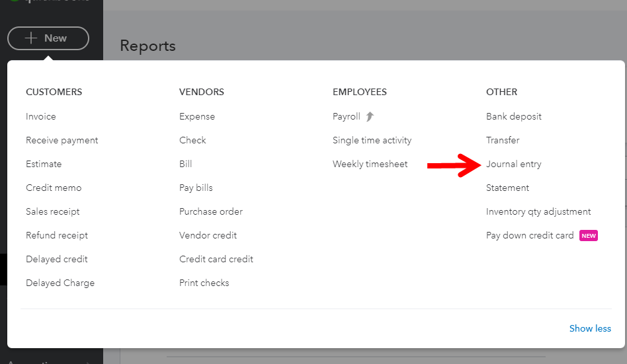Select Inventory qty adjustment
This screenshot has width=627, height=364.
(538, 211)
